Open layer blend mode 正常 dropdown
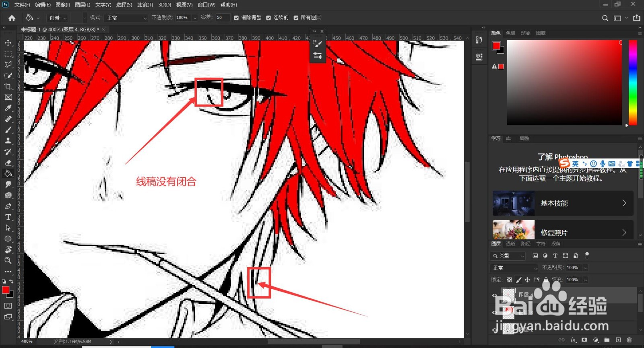 515,268
